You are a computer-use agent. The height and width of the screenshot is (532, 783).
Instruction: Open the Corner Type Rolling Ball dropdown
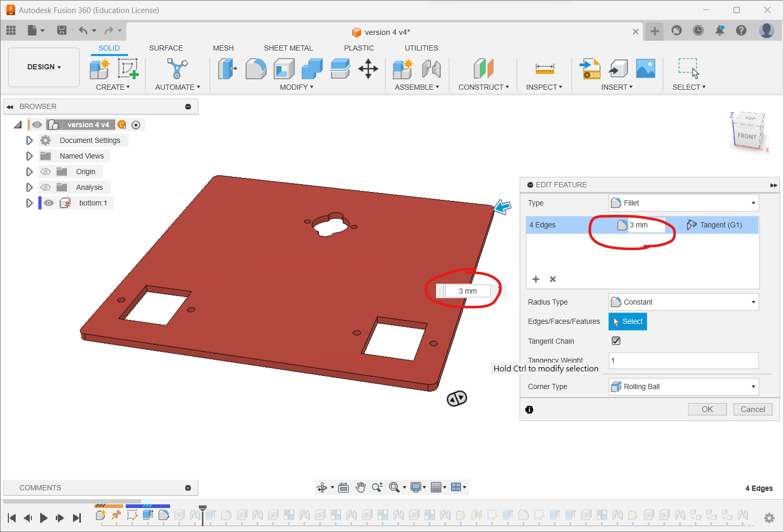(x=683, y=386)
